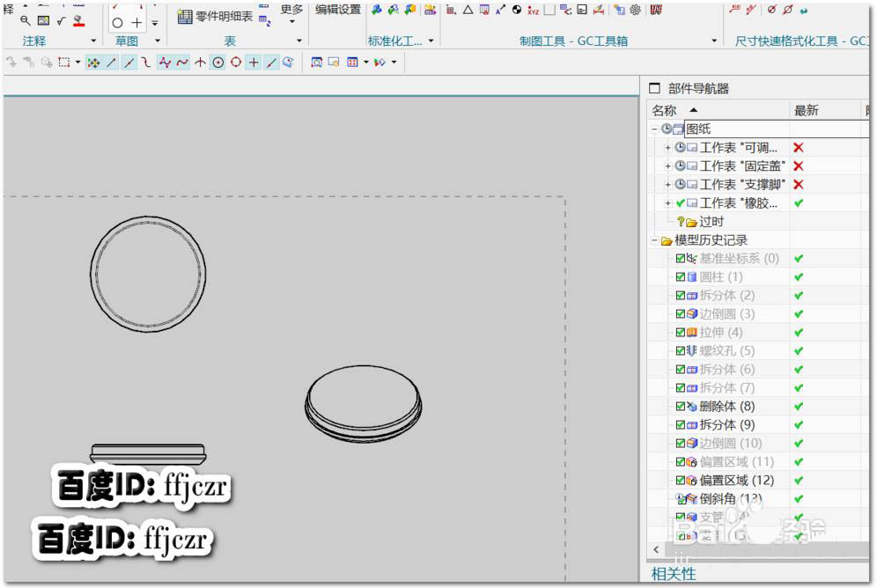Click the triangle symbol icon in GC工具箱

pos(468,10)
